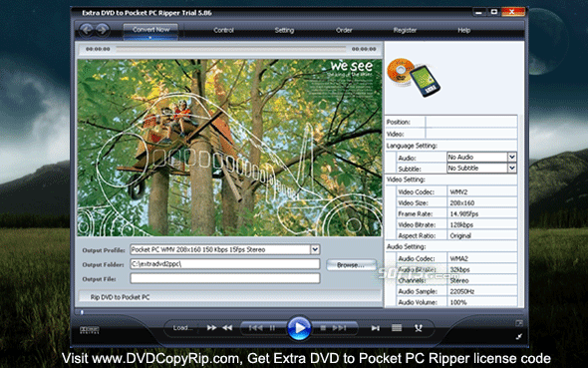The width and height of the screenshot is (588, 368).
Task: Open the chapter list icon
Action: click(397, 328)
